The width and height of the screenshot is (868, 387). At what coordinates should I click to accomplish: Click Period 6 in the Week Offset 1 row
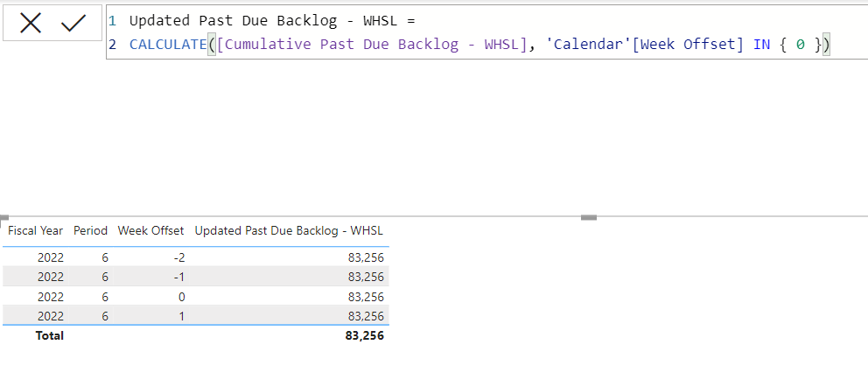(105, 316)
